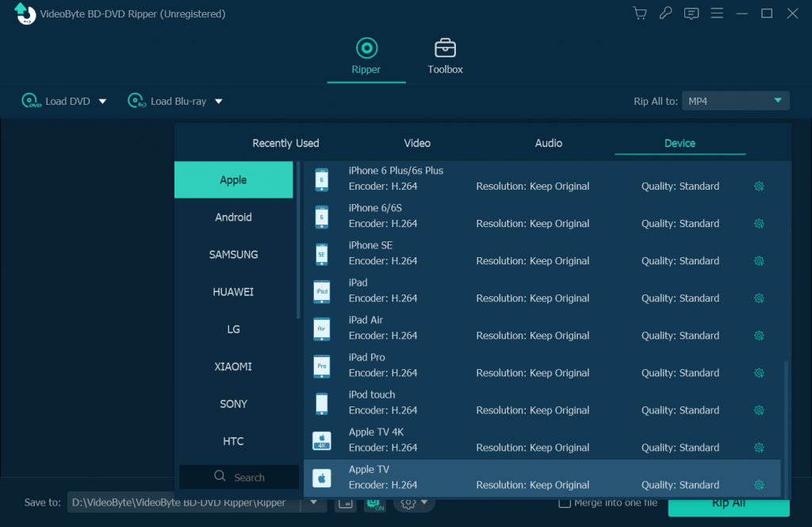Open custom profile gear for iPod touch
Screen dimensions: 812x527
[x=759, y=410]
